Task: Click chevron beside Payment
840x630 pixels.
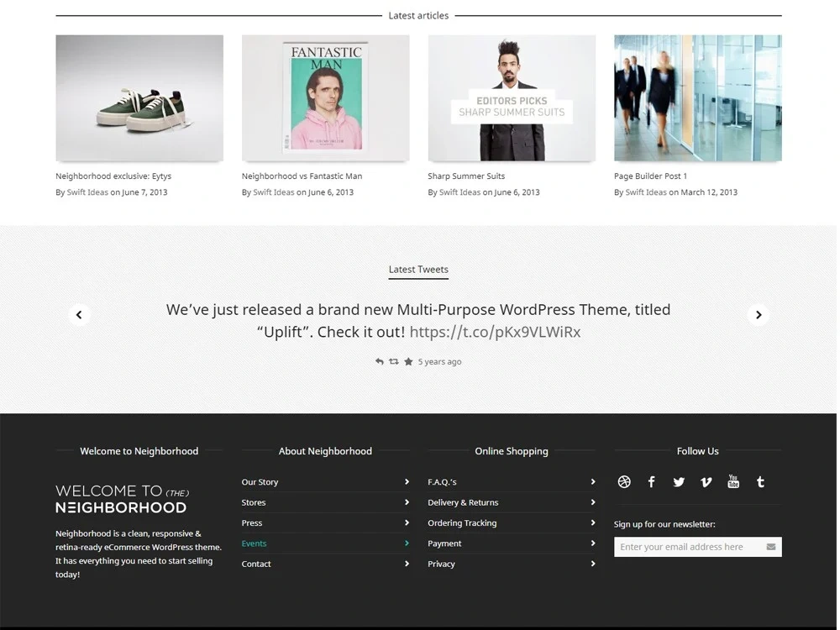Action: coord(592,543)
